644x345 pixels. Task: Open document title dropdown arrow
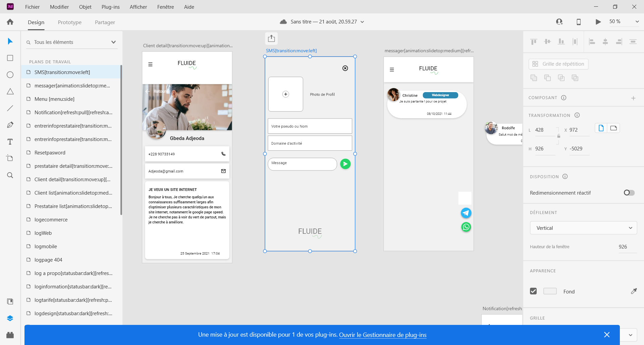tap(362, 22)
